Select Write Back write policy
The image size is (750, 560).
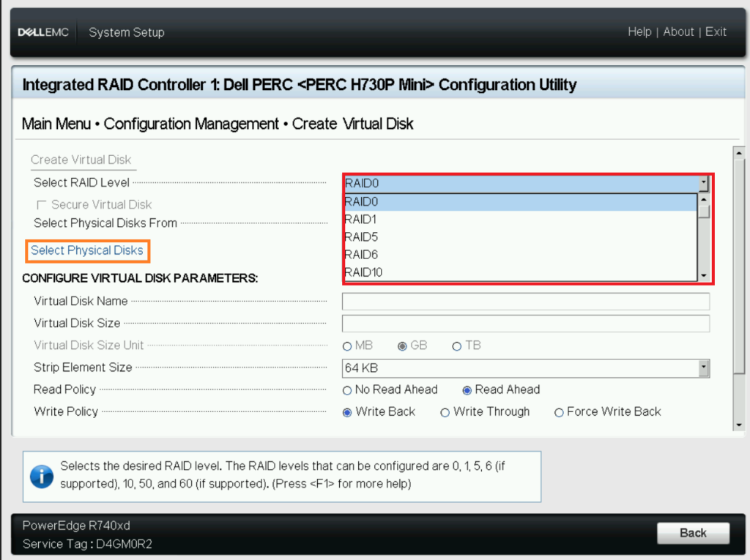click(347, 413)
